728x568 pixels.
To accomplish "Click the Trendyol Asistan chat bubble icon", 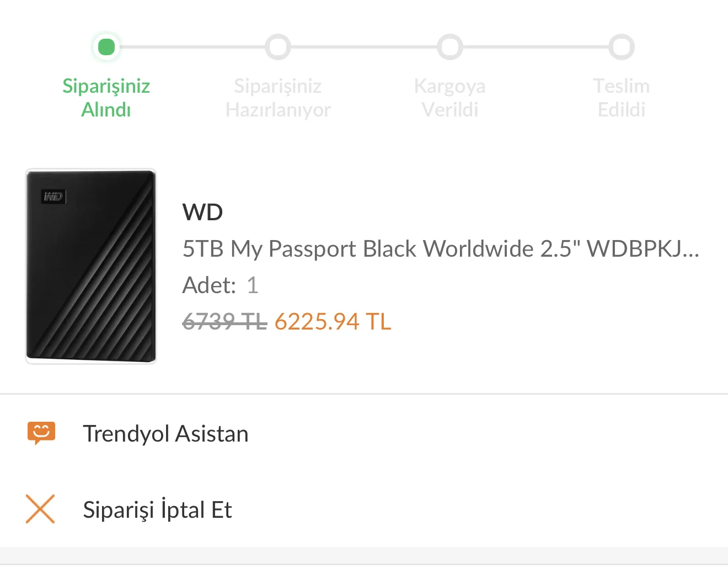I will click(x=41, y=433).
